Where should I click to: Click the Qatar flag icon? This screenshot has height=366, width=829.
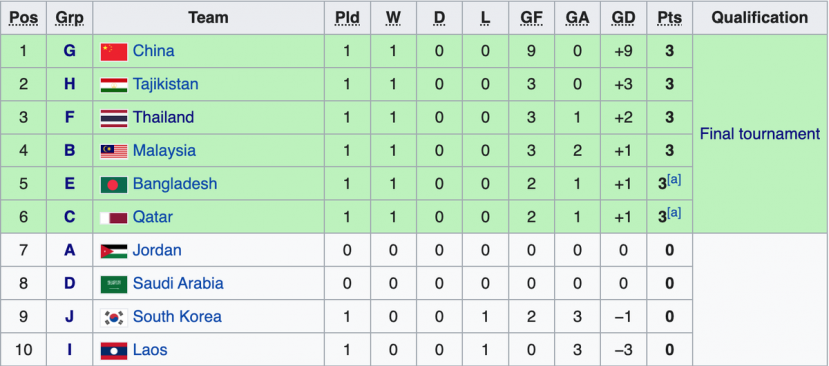114,217
